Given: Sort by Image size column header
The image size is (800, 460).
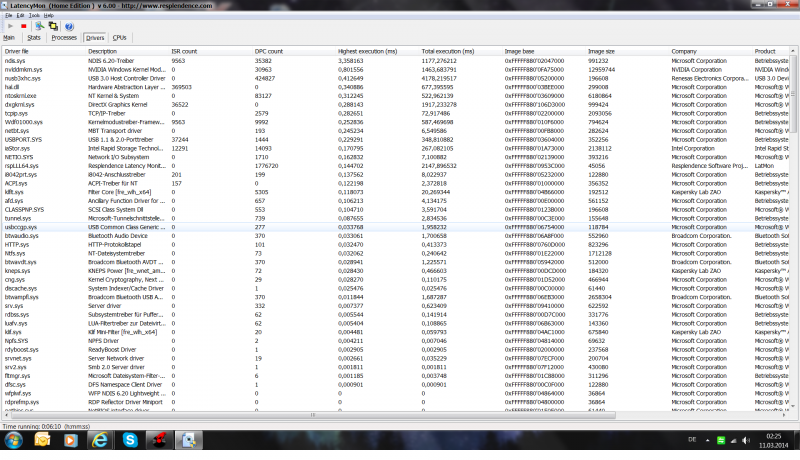Looking at the screenshot, I should 627,52.
